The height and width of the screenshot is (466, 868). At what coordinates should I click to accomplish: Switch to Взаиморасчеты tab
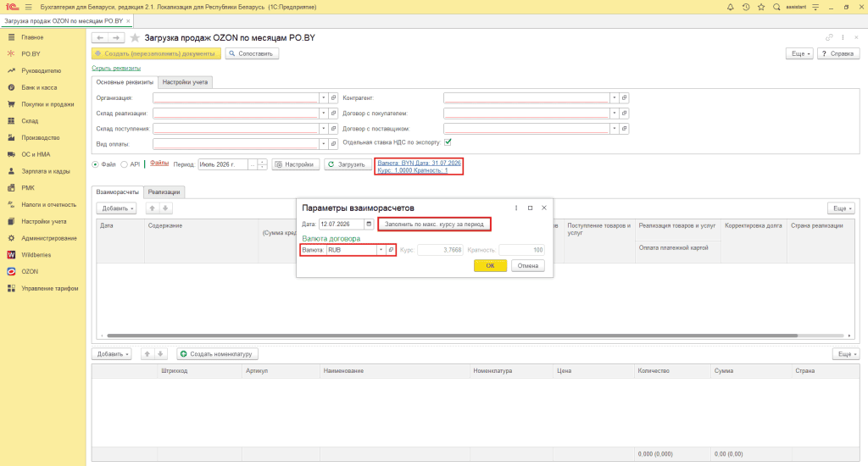(x=117, y=192)
